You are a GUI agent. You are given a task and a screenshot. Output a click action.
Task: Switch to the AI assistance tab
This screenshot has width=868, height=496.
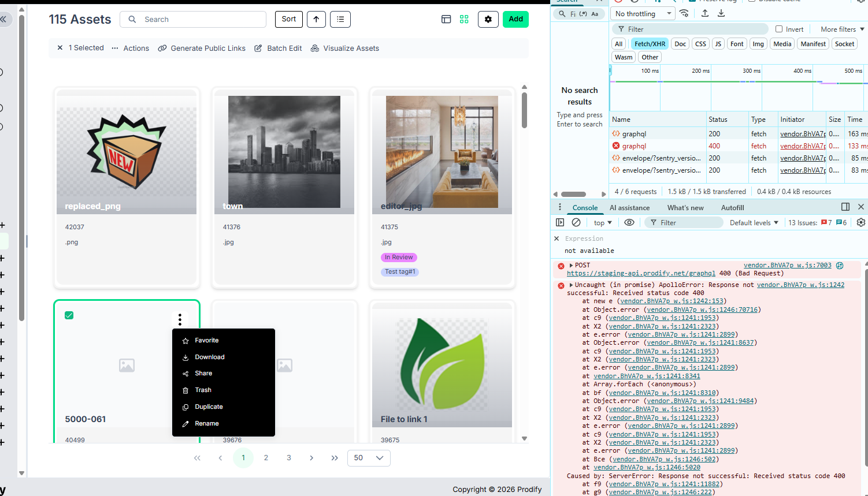pyautogui.click(x=629, y=207)
